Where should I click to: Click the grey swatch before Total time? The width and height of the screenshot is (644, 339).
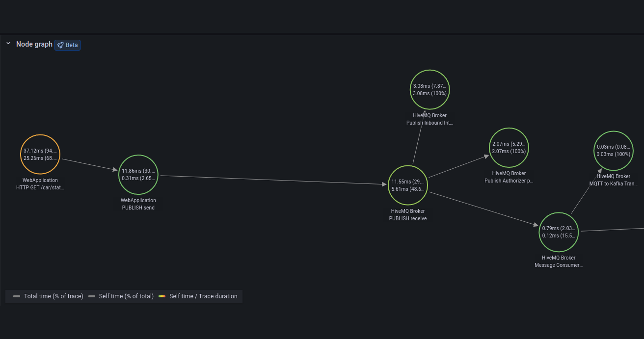pyautogui.click(x=17, y=296)
